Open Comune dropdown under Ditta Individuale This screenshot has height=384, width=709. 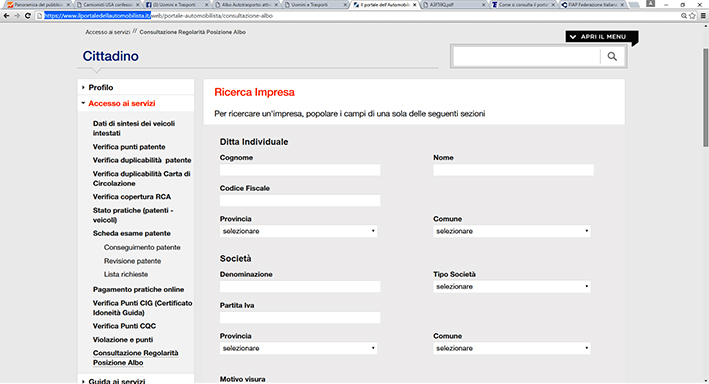click(512, 231)
